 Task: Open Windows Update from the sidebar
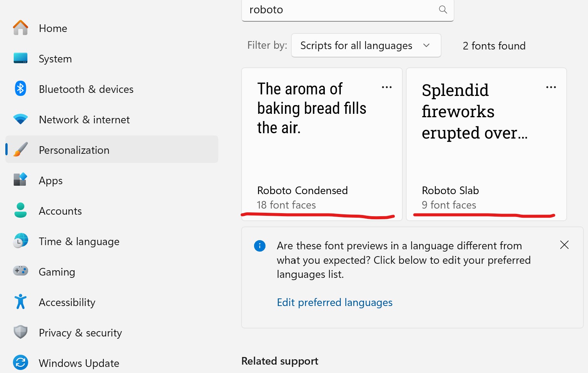21,363
